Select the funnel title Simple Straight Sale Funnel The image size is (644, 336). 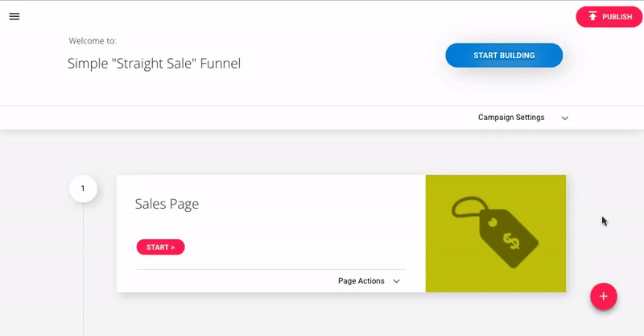tap(154, 64)
